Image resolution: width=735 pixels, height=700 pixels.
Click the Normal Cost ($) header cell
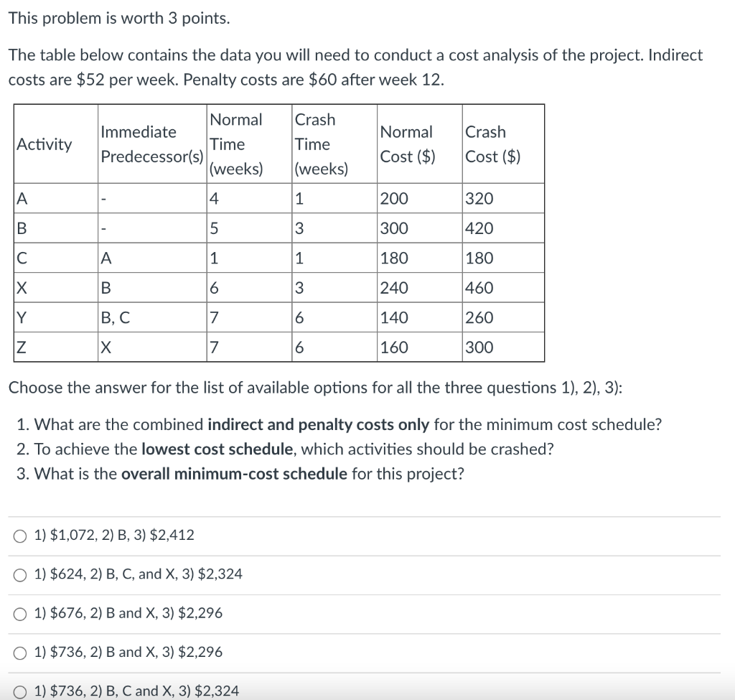coord(408,144)
